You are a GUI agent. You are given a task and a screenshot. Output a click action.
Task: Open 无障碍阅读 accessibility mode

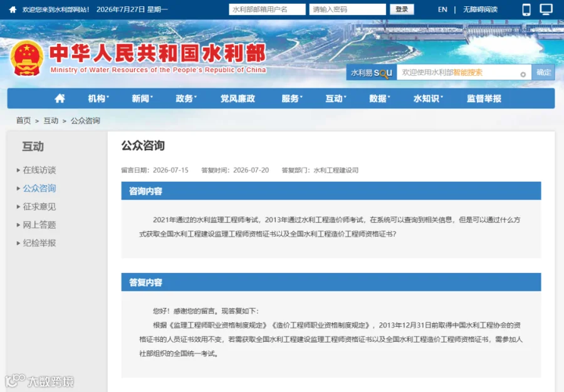click(480, 9)
